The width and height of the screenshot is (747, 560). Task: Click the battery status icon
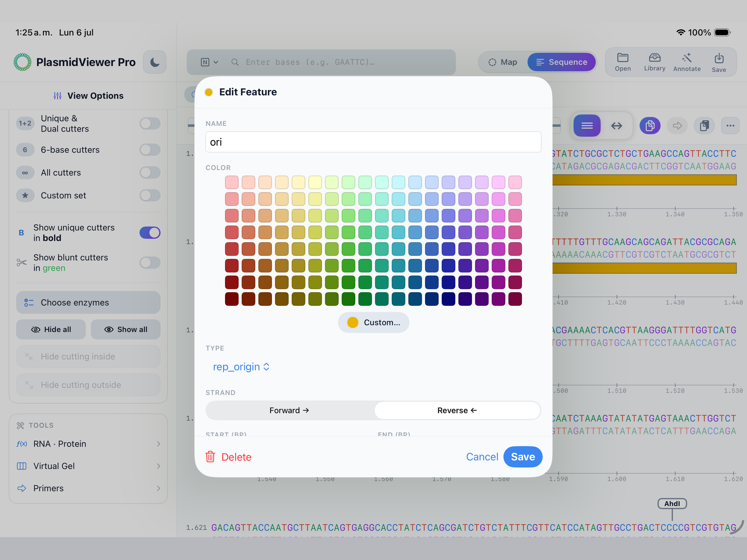(722, 32)
